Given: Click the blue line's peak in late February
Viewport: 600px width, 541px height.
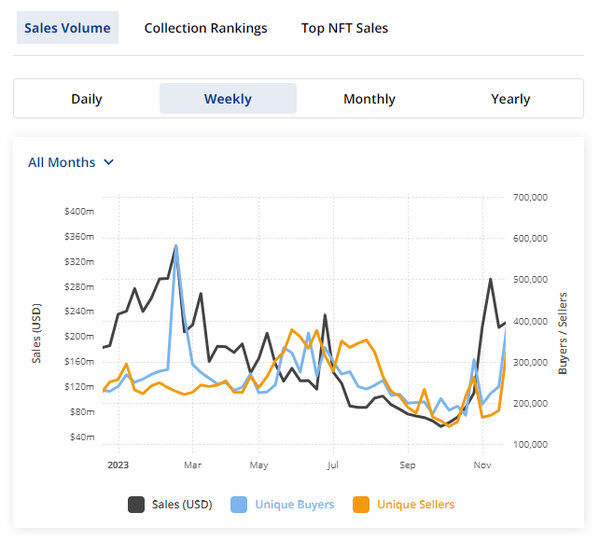Looking at the screenshot, I should [176, 245].
